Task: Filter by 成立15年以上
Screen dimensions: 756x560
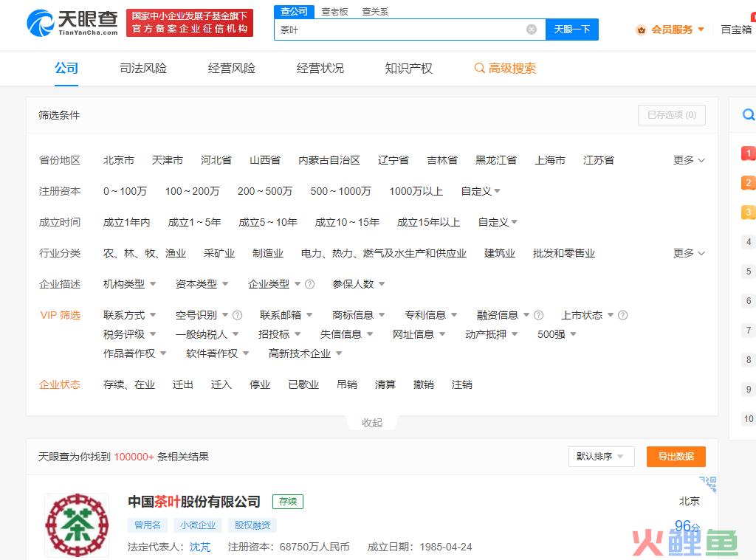Action: pyautogui.click(x=428, y=222)
